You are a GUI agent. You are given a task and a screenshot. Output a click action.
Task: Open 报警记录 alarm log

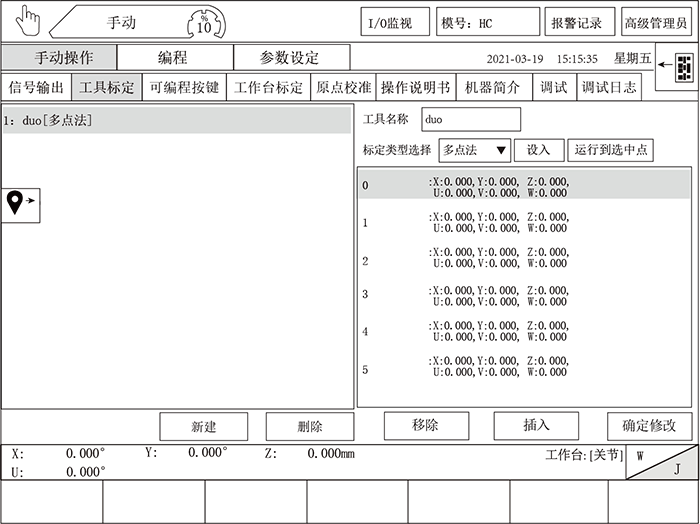point(577,22)
